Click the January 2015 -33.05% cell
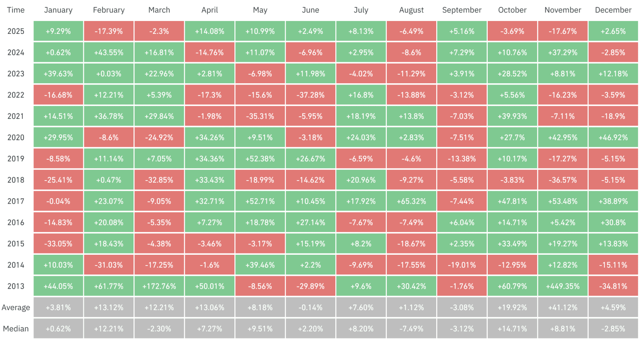The height and width of the screenshot is (341, 644). point(58,244)
